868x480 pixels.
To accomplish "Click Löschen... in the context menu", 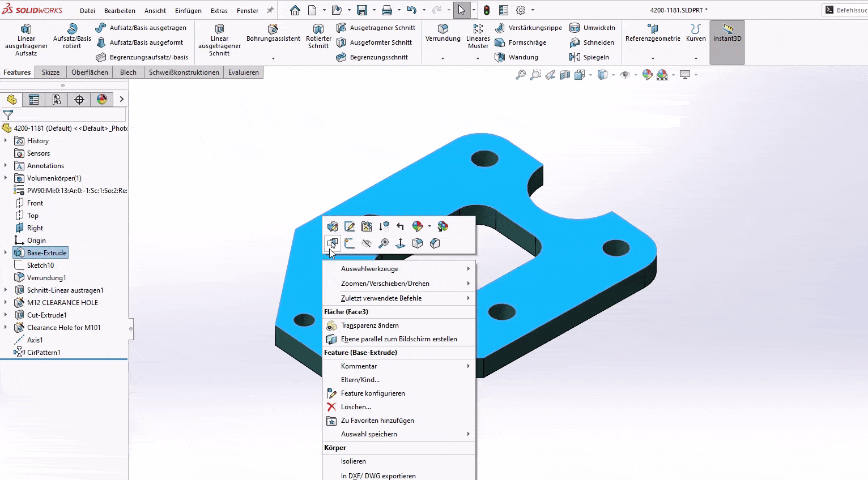I will point(356,407).
